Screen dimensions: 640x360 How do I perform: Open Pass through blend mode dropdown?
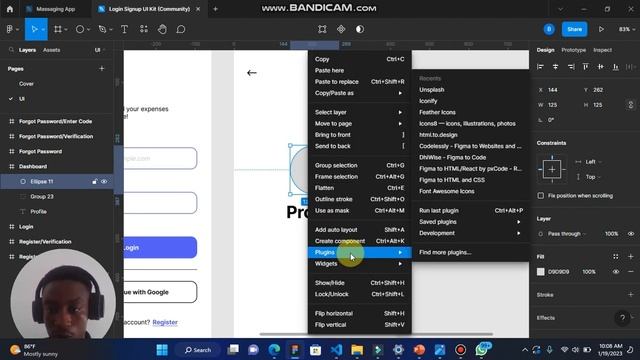coord(567,234)
